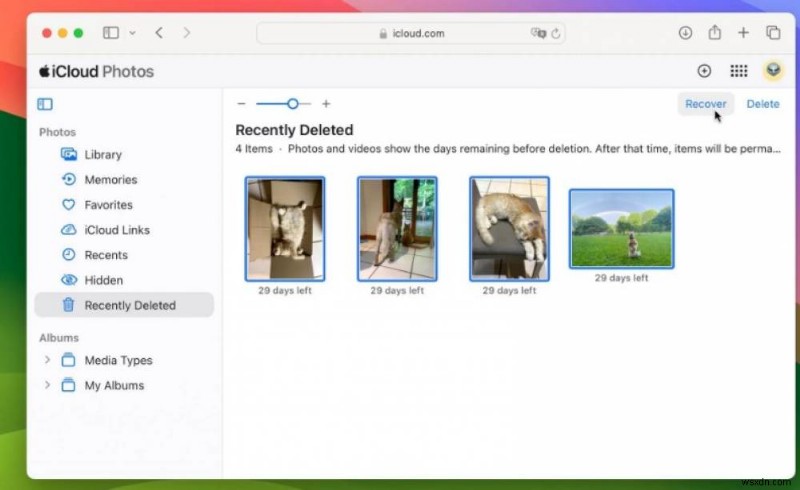Open Recents in the sidebar

[124, 255]
